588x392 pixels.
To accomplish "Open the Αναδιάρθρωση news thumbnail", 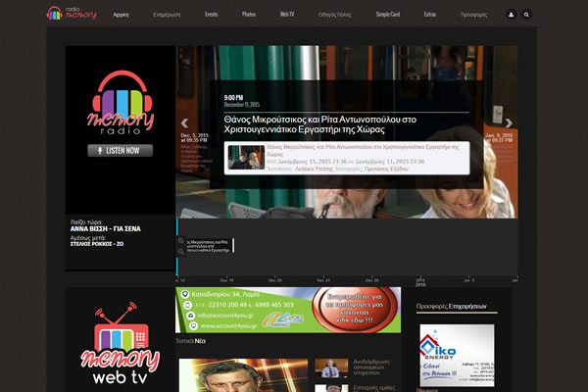I will [331, 368].
